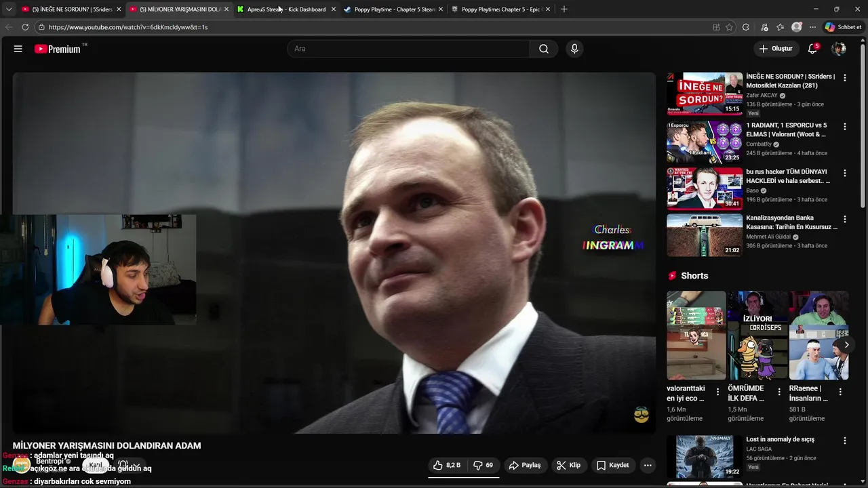This screenshot has width=868, height=488.
Task: Open the Bentropi channel avatar
Action: [x=22, y=465]
